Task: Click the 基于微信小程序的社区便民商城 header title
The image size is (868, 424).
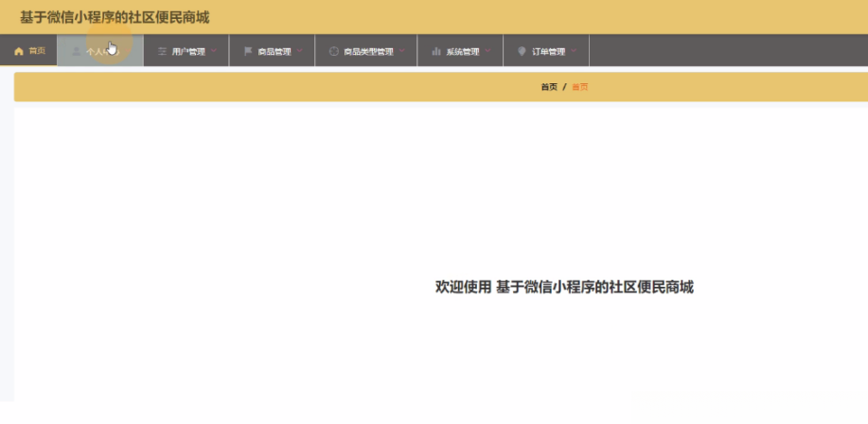Action: coord(115,18)
